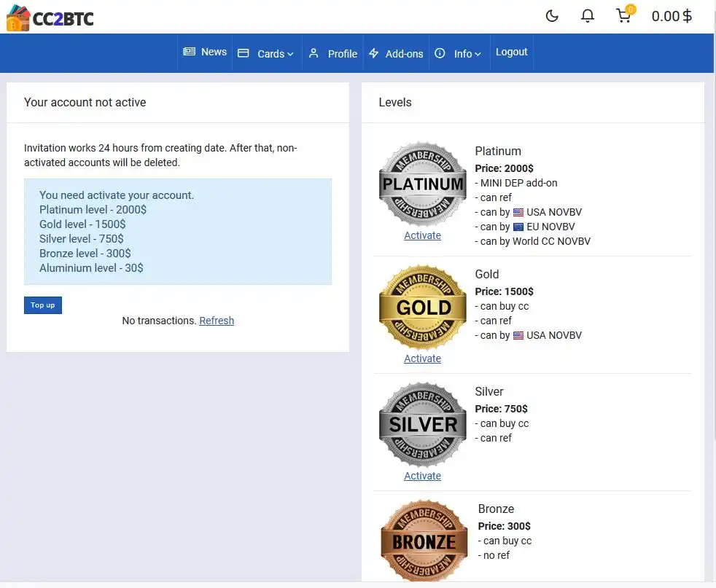Open the News menu item
The width and height of the screenshot is (716, 588).
pos(214,52)
